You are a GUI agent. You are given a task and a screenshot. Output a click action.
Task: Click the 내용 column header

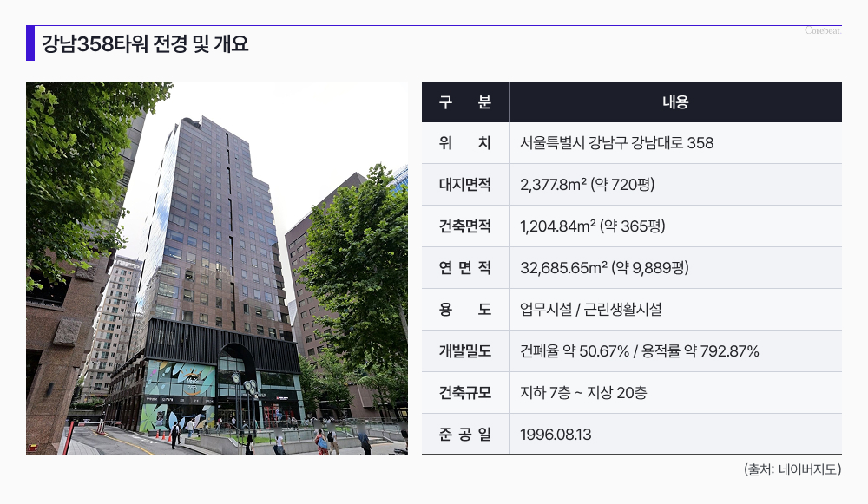[674, 101]
